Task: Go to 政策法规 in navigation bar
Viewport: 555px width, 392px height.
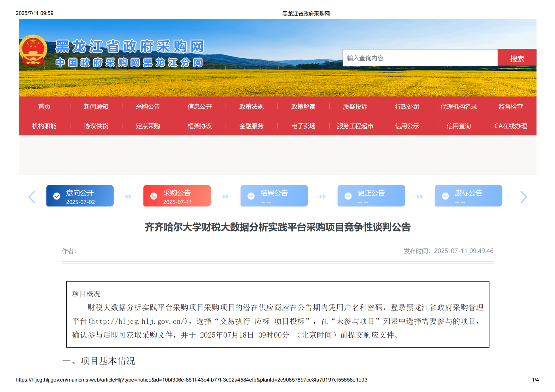Action: (x=251, y=106)
